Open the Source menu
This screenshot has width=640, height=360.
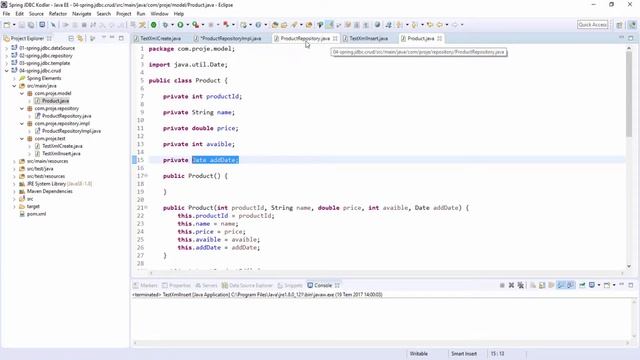click(36, 13)
